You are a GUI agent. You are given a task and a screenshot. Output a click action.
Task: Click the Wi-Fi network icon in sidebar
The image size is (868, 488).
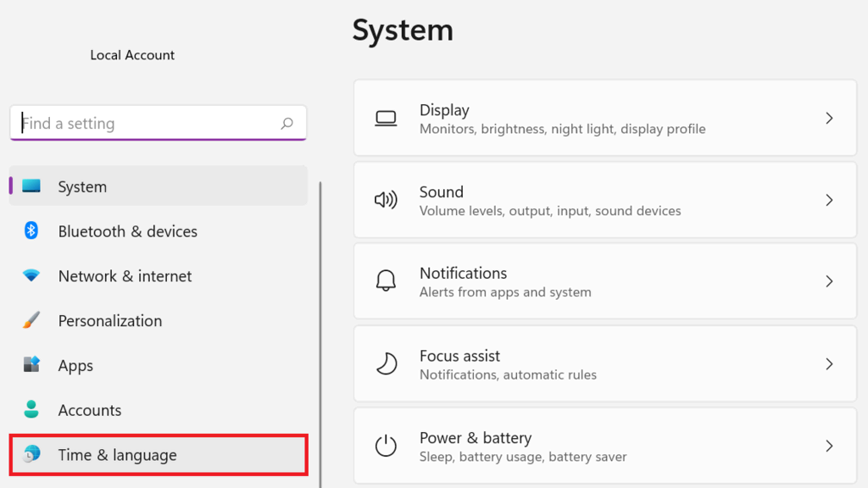tap(31, 275)
